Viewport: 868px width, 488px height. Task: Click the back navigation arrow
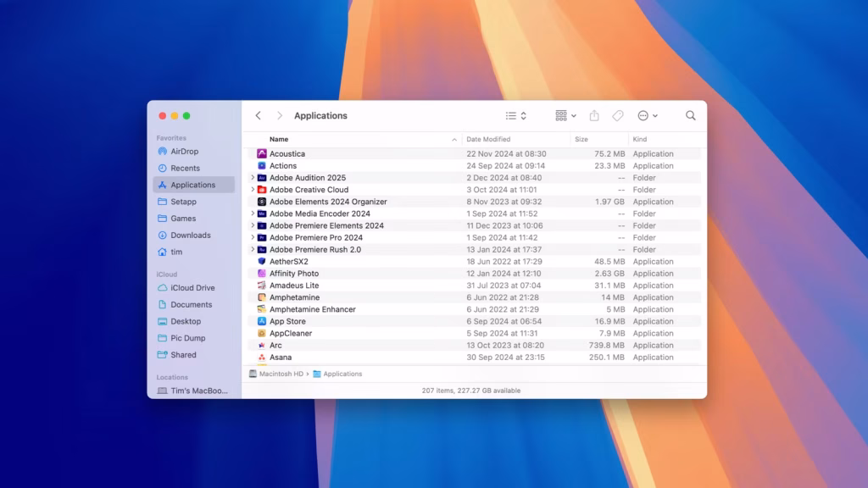(258, 115)
